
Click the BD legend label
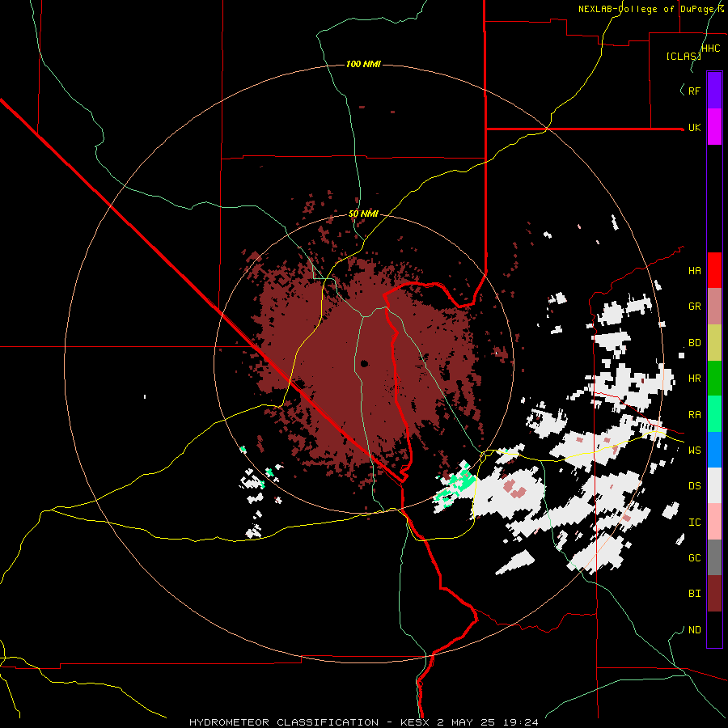point(694,343)
